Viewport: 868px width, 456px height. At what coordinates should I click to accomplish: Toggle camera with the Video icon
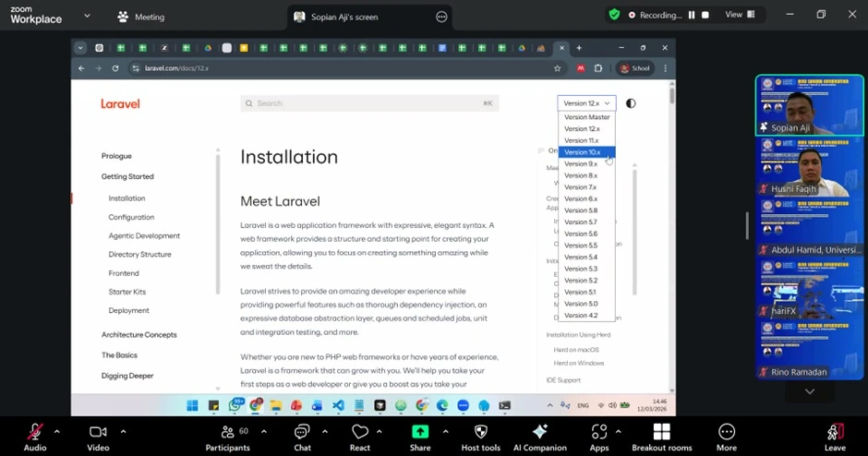coord(98,432)
